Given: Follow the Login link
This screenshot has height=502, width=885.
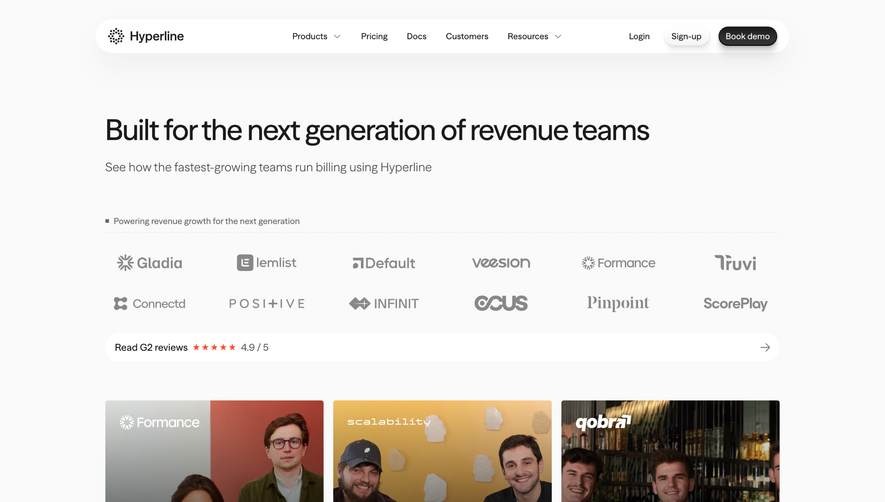Looking at the screenshot, I should [639, 36].
